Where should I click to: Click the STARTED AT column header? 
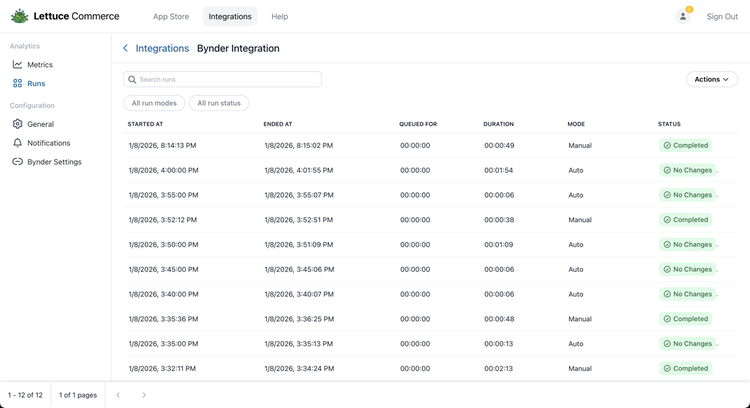145,124
